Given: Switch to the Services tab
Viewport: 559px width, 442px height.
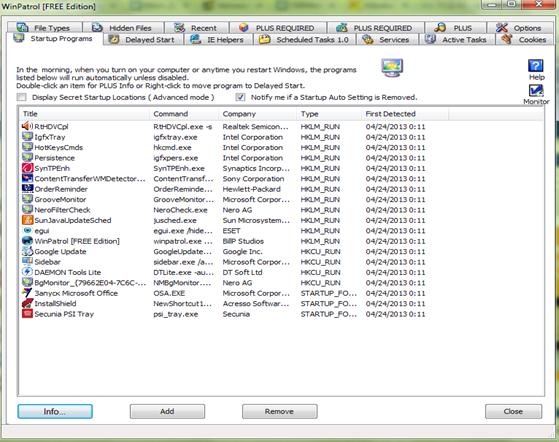Looking at the screenshot, I should 388,40.
